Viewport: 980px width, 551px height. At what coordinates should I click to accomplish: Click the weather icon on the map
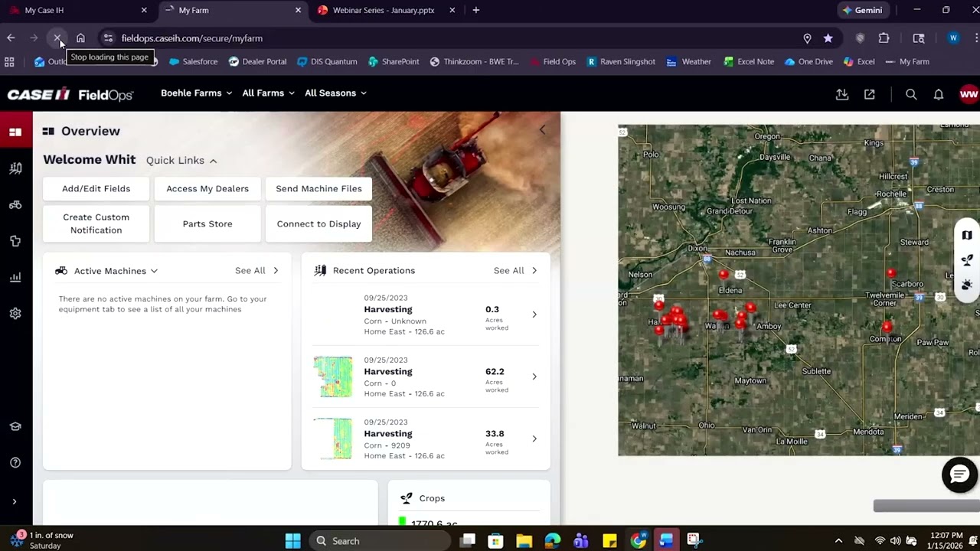tap(967, 285)
